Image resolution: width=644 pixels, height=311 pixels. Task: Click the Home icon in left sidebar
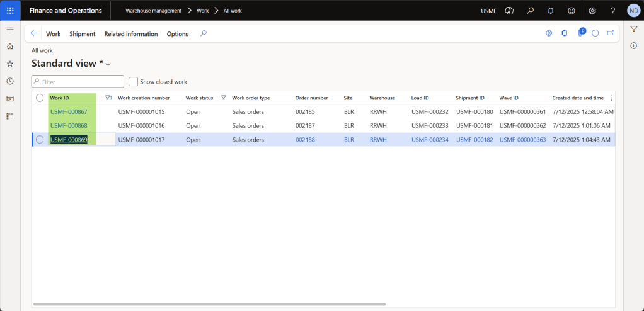10,47
